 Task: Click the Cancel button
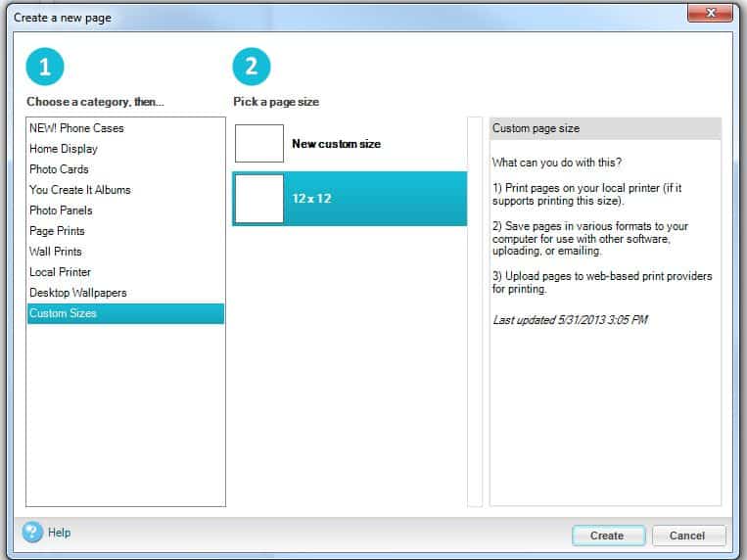[x=688, y=536]
